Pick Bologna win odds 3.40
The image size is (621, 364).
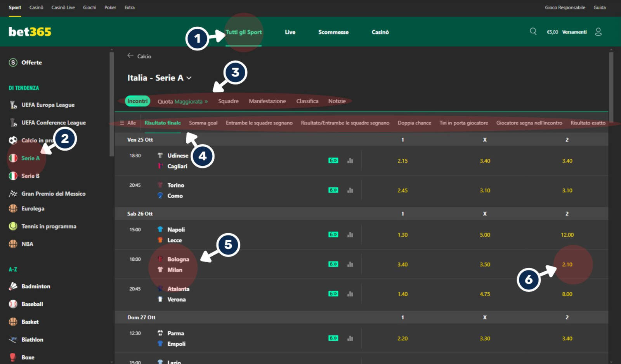(402, 264)
